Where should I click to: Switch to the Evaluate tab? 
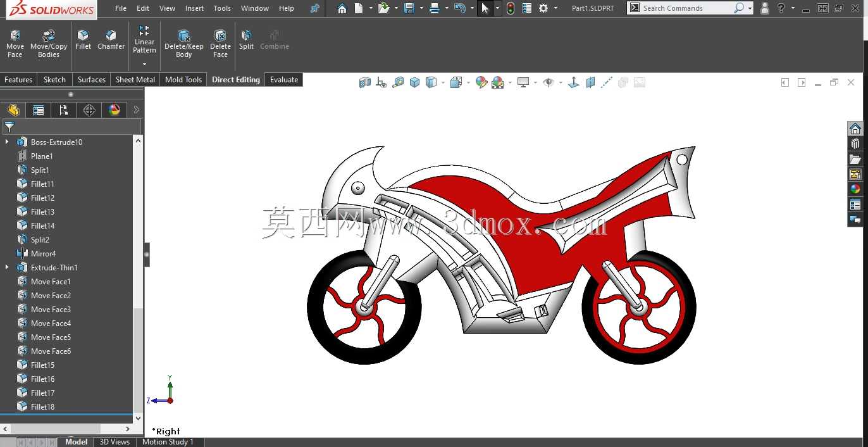pyautogui.click(x=284, y=80)
